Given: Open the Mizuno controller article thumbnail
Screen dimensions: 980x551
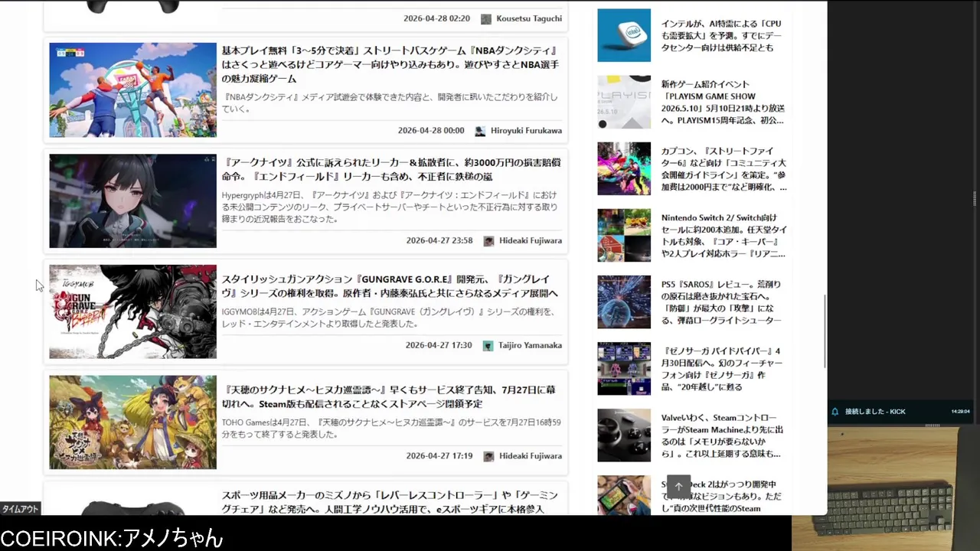Looking at the screenshot, I should click(x=133, y=507).
